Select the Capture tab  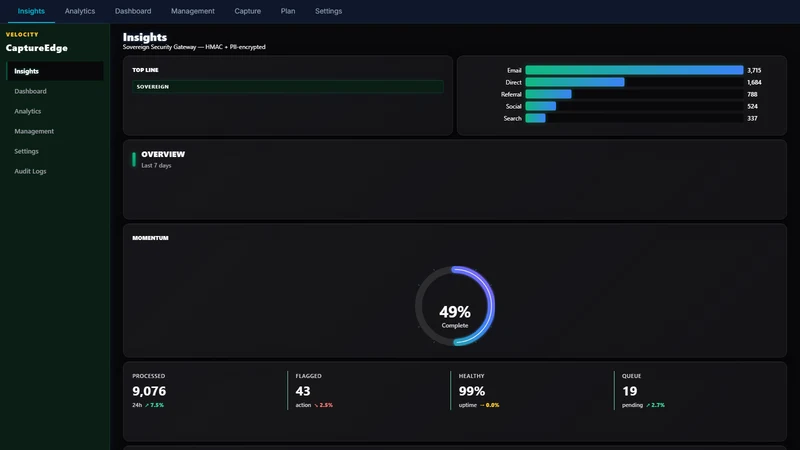[x=247, y=11]
